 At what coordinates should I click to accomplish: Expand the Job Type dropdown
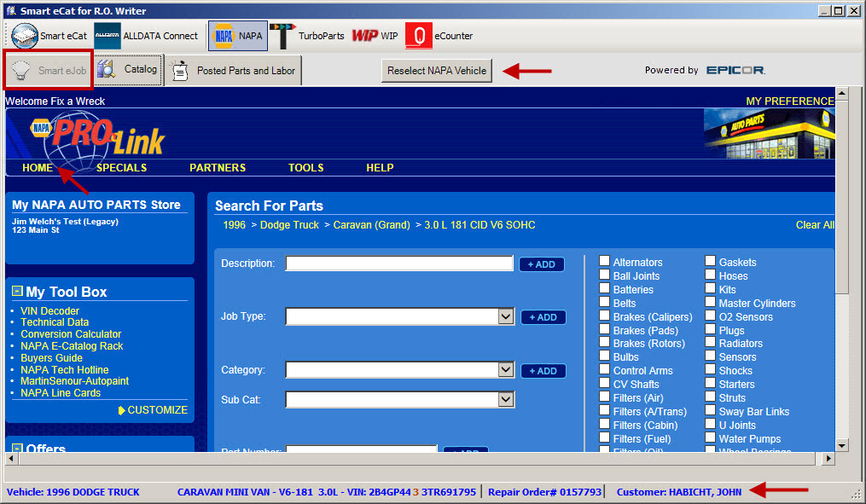(505, 317)
